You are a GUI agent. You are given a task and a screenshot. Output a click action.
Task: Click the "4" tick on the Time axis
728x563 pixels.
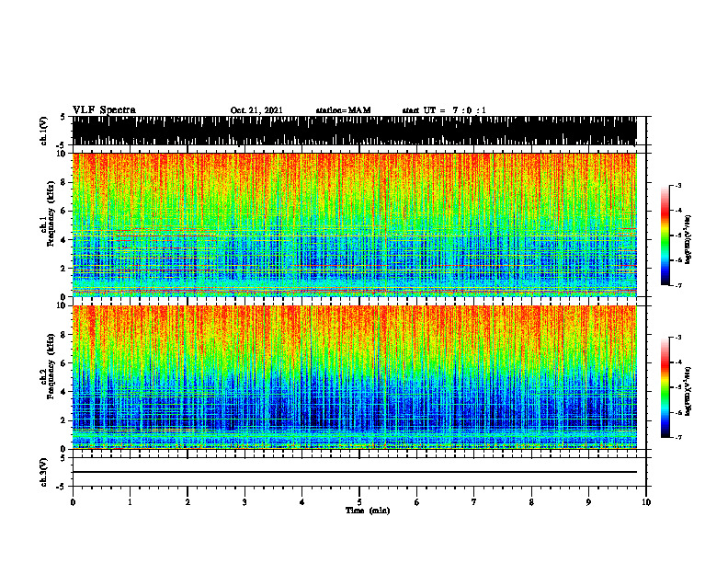302,502
